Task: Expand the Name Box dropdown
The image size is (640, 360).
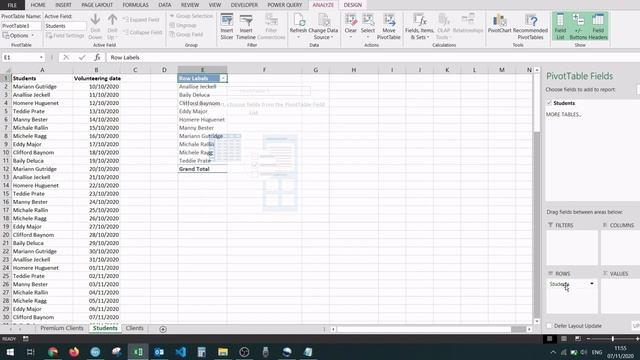Action: click(x=41, y=58)
